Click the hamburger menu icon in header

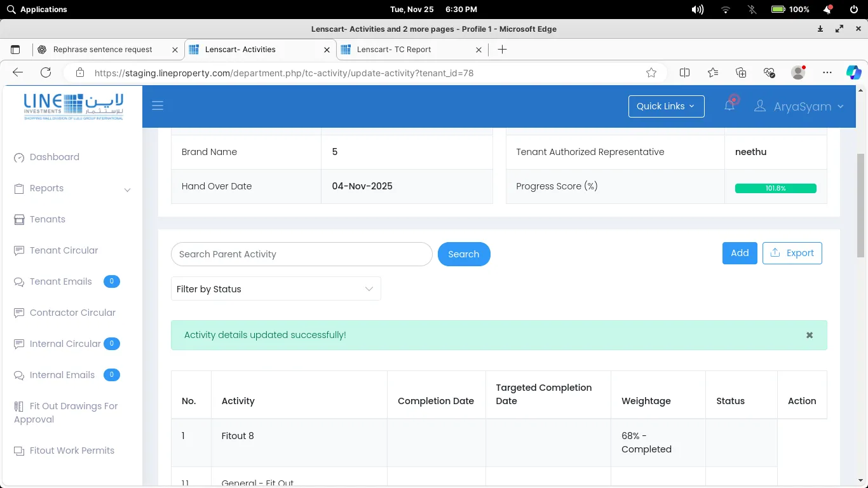(158, 105)
